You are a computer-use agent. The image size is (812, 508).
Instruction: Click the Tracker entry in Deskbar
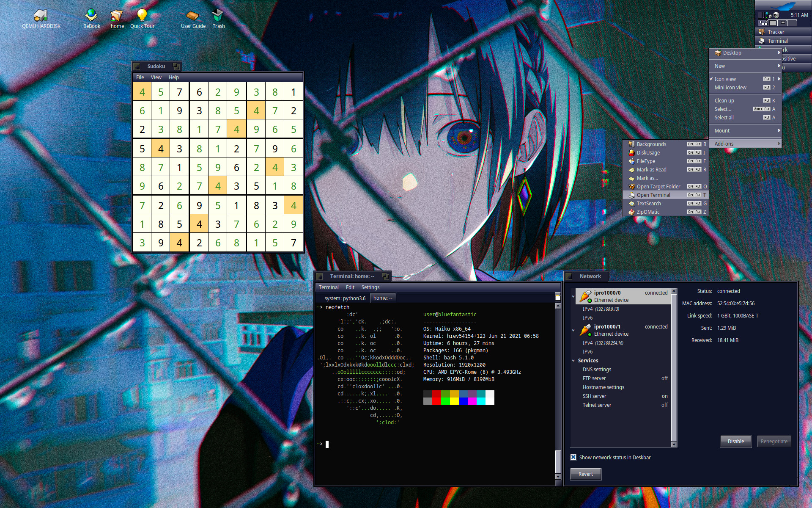coord(783,32)
